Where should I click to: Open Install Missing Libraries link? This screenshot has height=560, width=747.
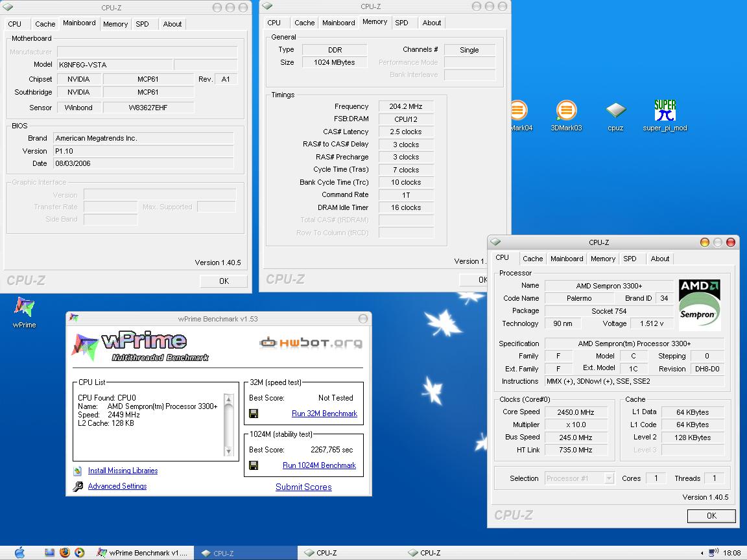[123, 471]
